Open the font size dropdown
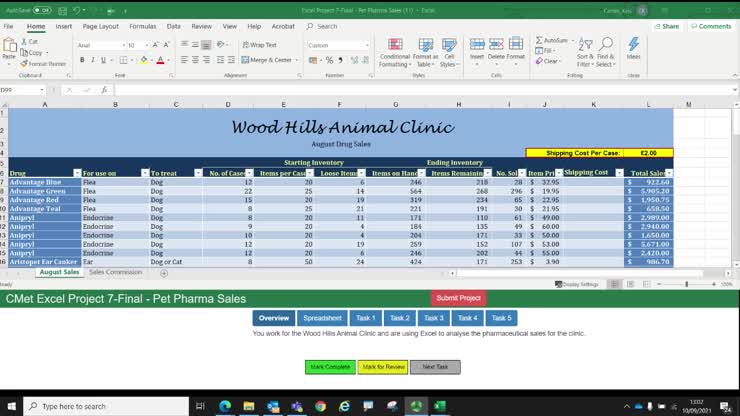 click(147, 45)
